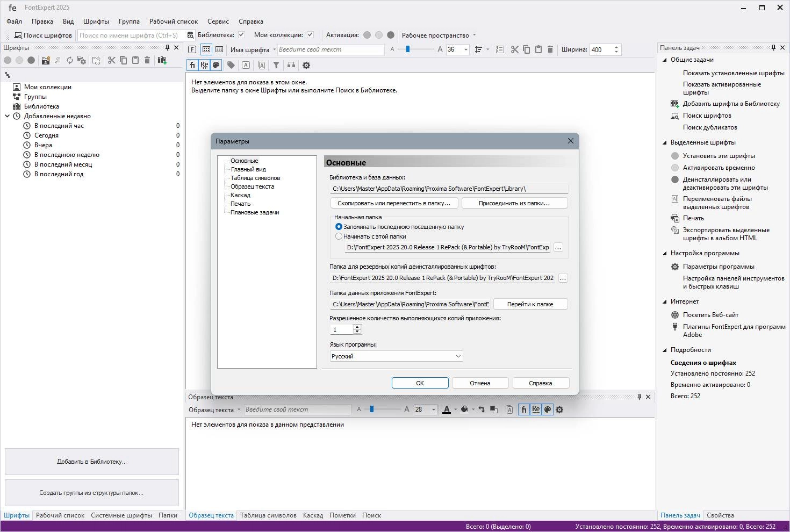Click the refresh icon in the Шрифты panel toolbar
Image resolution: width=790 pixels, height=532 pixels.
(x=69, y=60)
